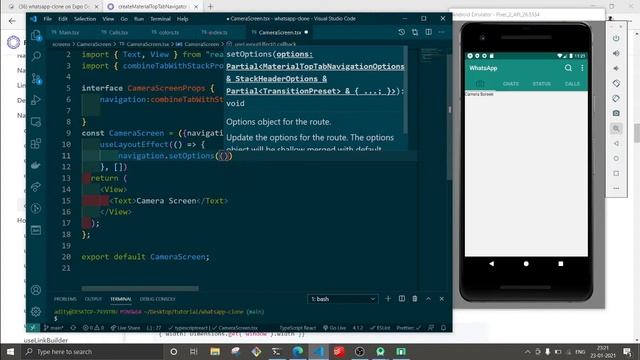Open the Remote Explorer view
This screenshot has width=640, height=360.
[x=36, y=122]
